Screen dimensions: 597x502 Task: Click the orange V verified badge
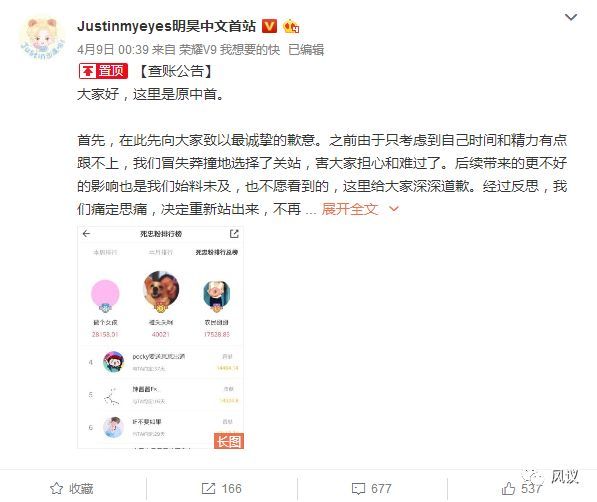(x=269, y=27)
